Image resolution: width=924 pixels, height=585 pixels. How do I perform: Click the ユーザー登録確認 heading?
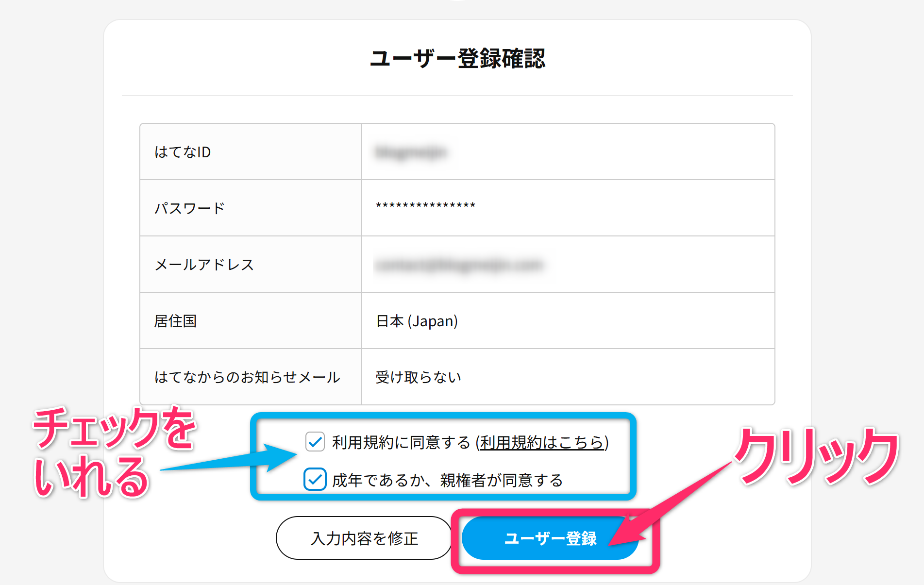click(457, 58)
